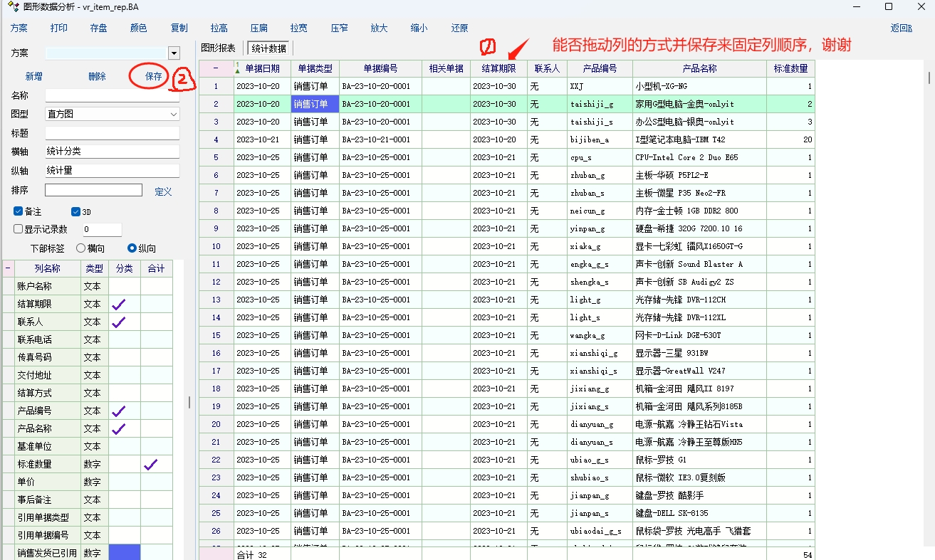This screenshot has height=560, width=935.
Task: Click 定义 link next to 排序
Action: point(163,191)
